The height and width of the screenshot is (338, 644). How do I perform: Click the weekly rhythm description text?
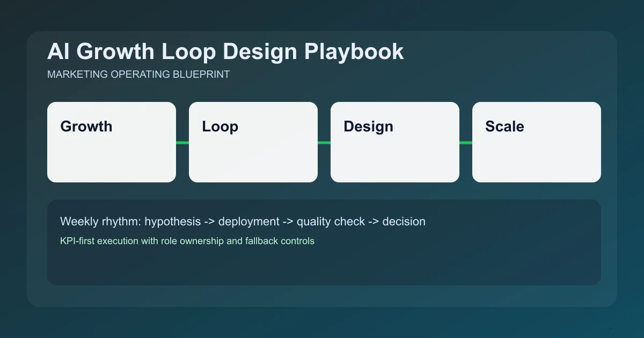[x=243, y=221]
